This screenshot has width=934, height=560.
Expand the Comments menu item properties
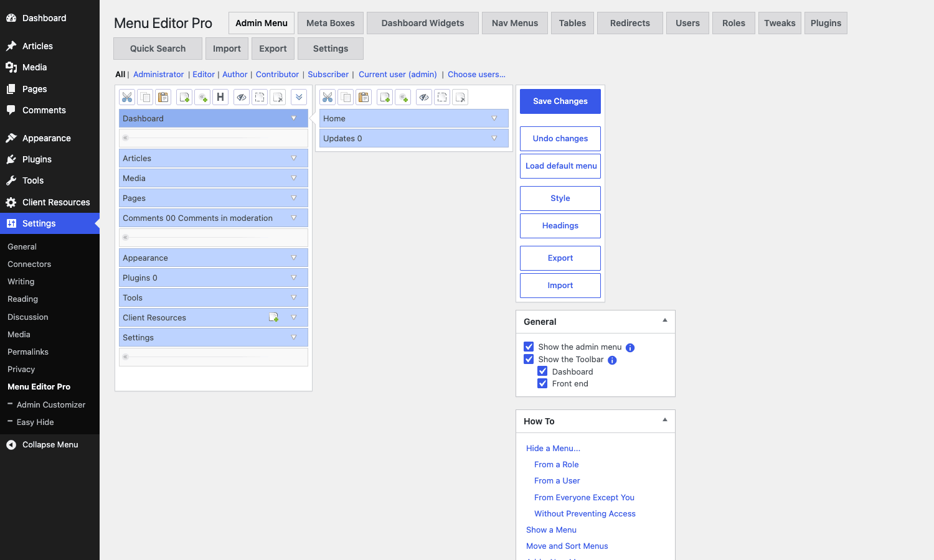[x=294, y=218]
